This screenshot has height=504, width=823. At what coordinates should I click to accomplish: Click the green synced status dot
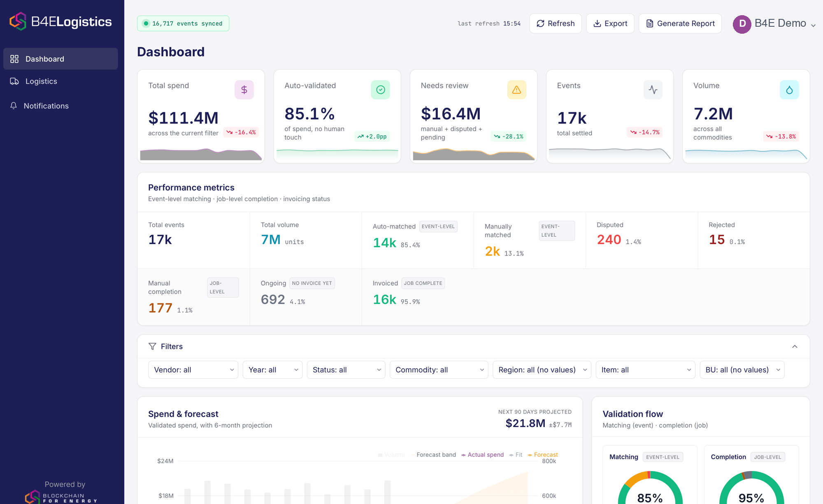(x=146, y=23)
